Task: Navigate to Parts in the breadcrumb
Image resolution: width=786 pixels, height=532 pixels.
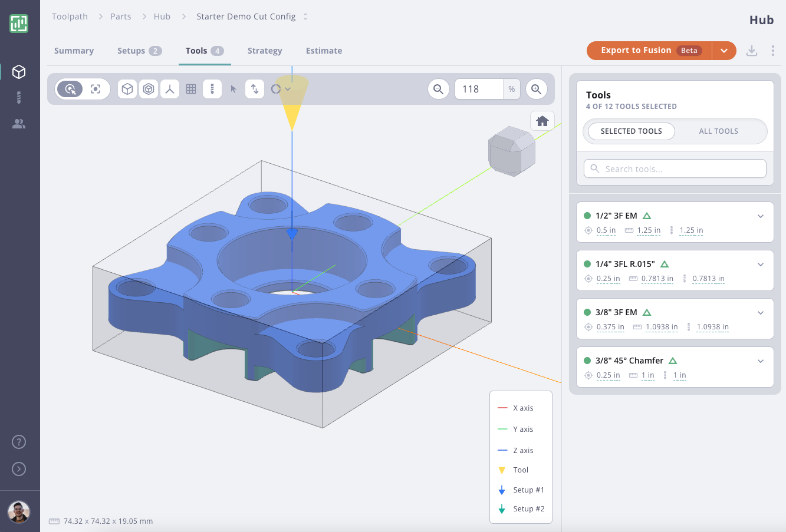Action: [120, 16]
